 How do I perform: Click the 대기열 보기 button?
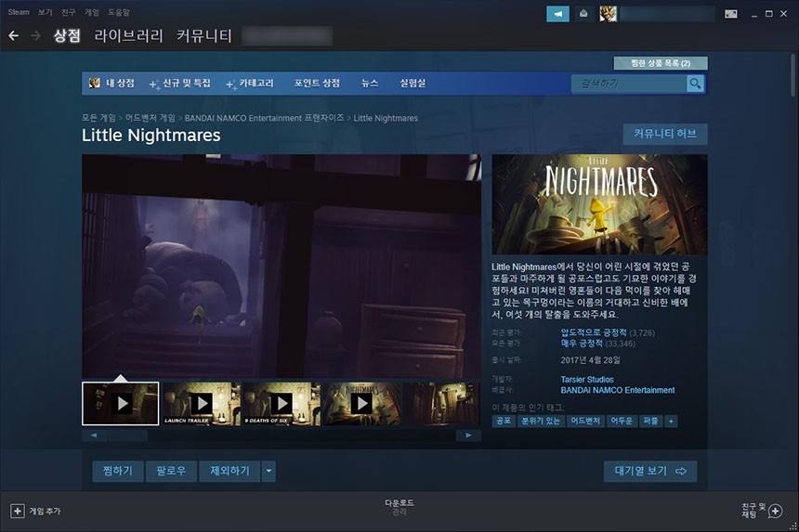[650, 471]
